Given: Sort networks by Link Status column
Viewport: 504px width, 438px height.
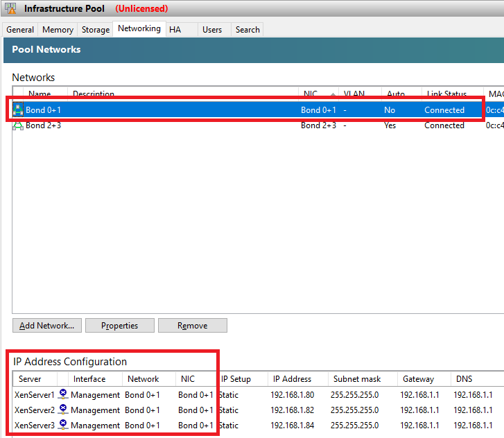Looking at the screenshot, I should pos(446,94).
